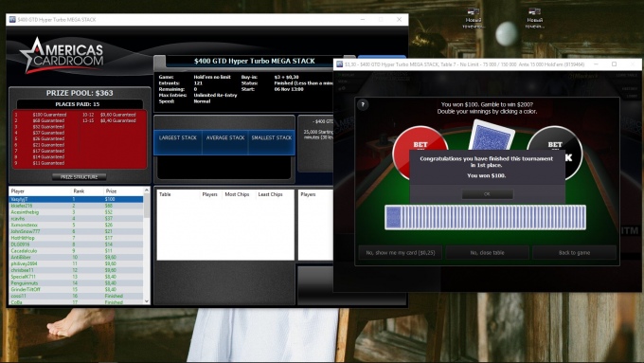The height and width of the screenshot is (363, 644).
Task: Click the question mark help icon
Action: (363, 104)
